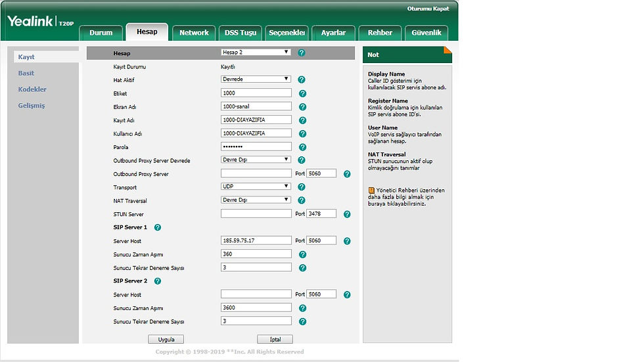644x362 pixels.
Task: Click the Yönetici Rehberi guide icon
Action: click(x=371, y=191)
